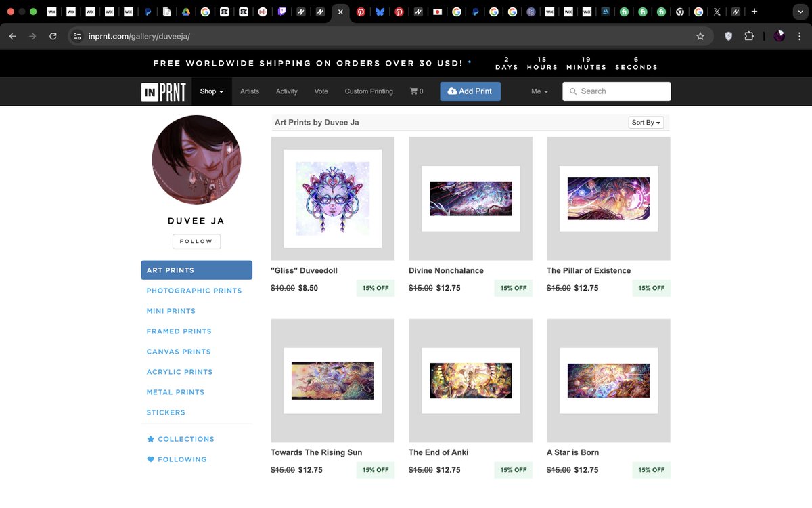Close the active INPRNT tab
This screenshot has width=812, height=508.
click(340, 12)
